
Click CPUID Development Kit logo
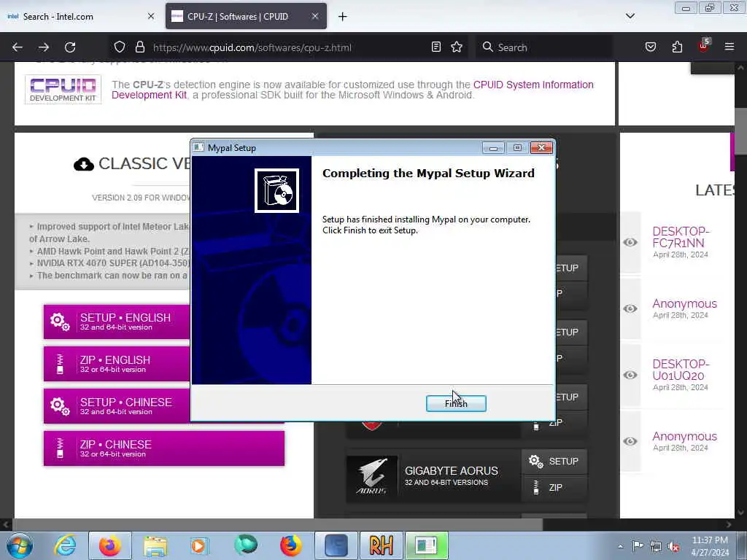click(63, 90)
